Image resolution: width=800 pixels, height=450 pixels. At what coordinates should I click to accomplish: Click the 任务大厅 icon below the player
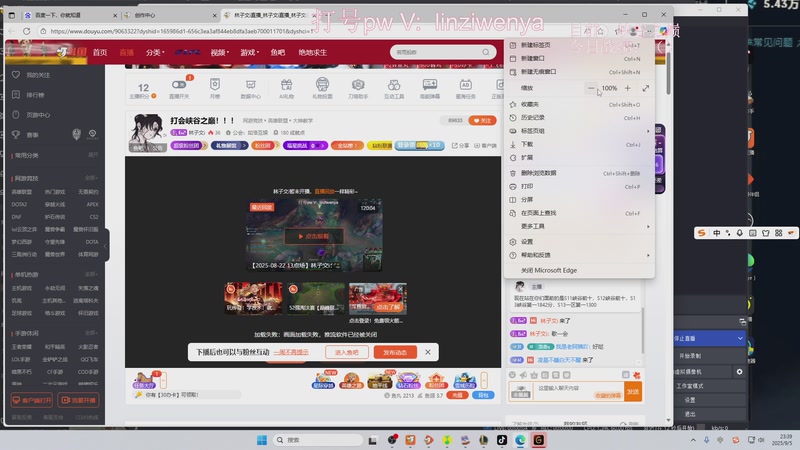point(144,380)
